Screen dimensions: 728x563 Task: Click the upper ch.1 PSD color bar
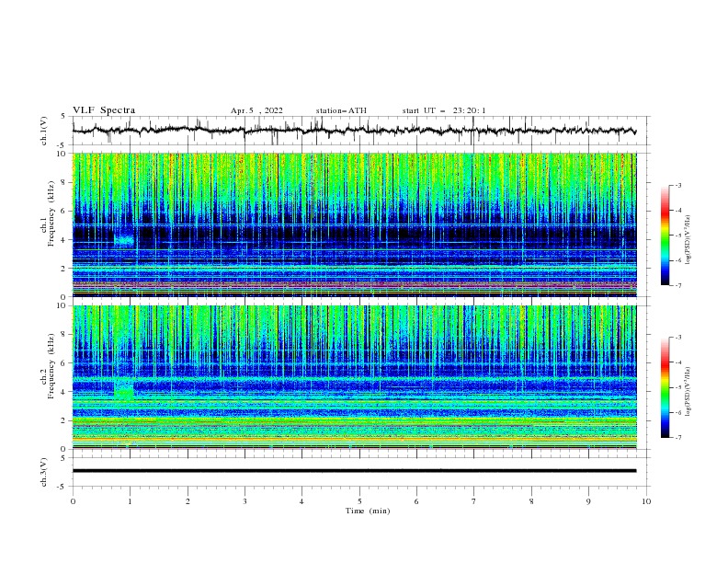(665, 236)
